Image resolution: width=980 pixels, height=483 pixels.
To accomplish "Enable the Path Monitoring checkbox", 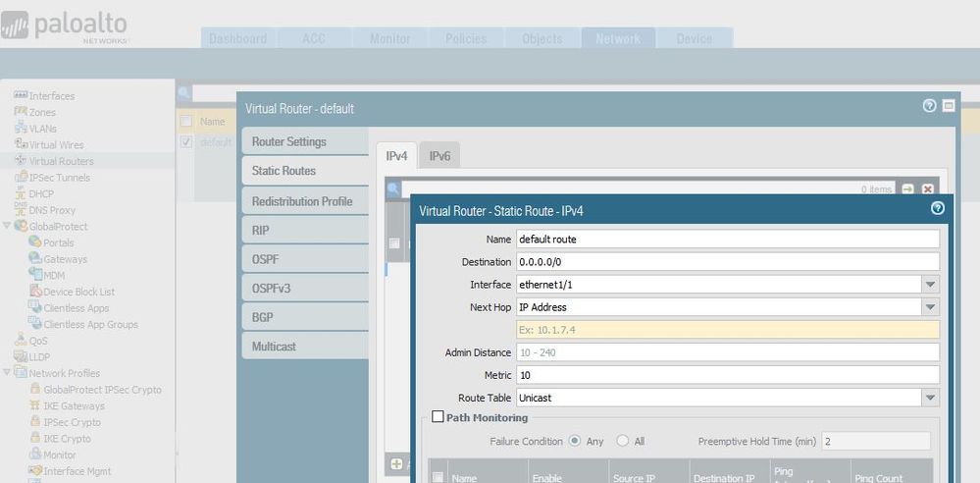I will (x=438, y=417).
